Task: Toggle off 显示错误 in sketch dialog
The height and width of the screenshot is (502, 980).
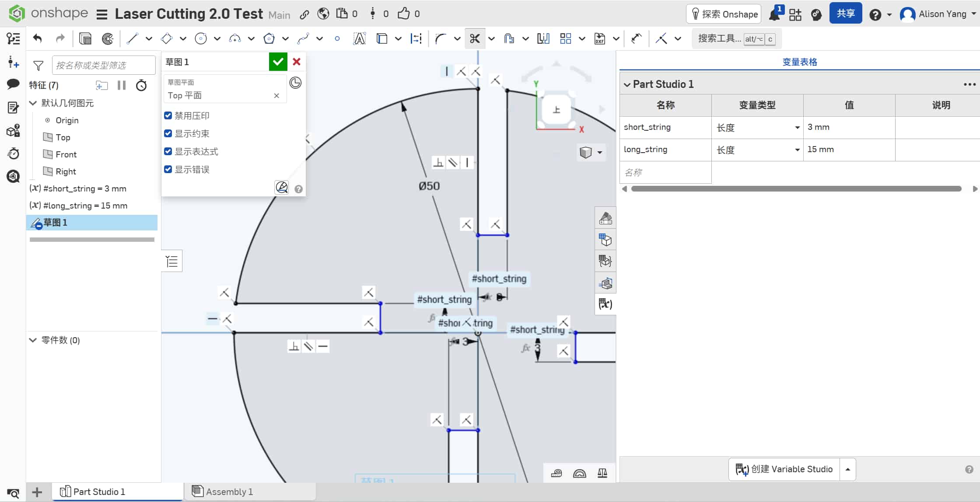Action: pos(168,169)
